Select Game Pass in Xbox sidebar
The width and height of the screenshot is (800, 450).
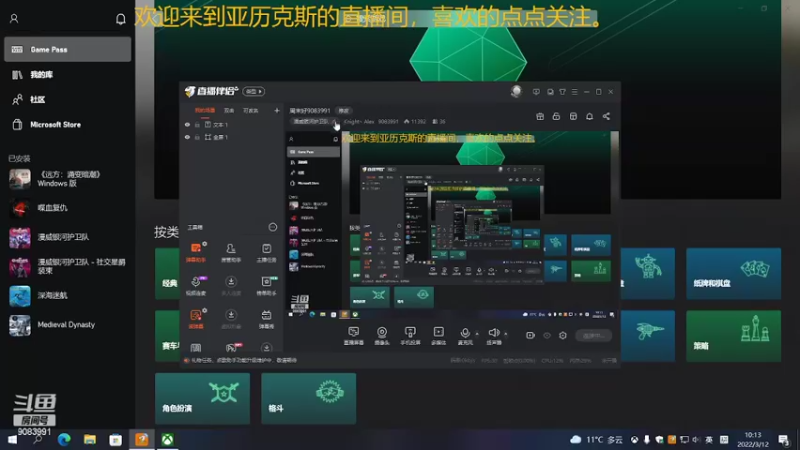[67, 49]
